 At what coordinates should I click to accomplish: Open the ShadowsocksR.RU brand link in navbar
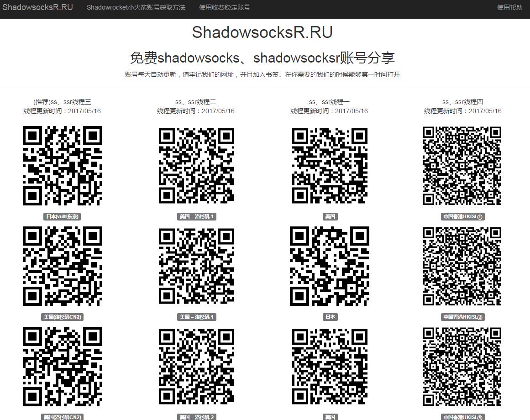pos(37,7)
